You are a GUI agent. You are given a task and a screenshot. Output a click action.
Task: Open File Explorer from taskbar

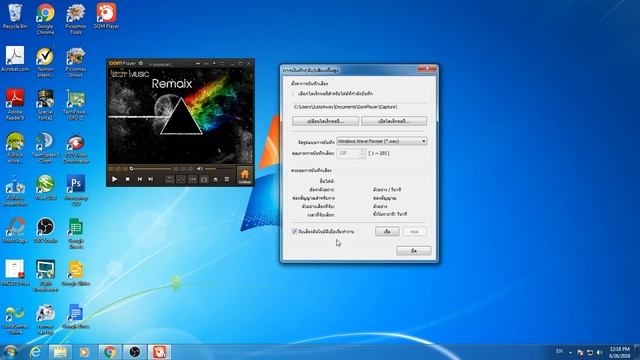(x=60, y=352)
